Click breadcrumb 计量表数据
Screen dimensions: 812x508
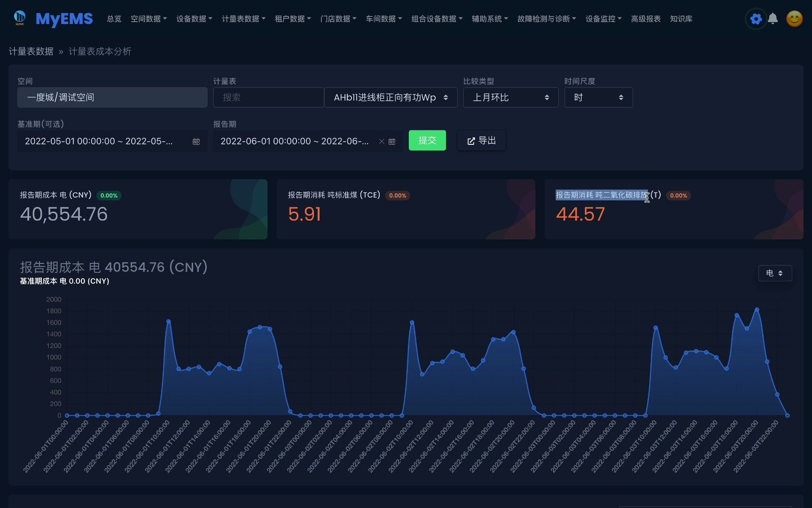point(31,51)
